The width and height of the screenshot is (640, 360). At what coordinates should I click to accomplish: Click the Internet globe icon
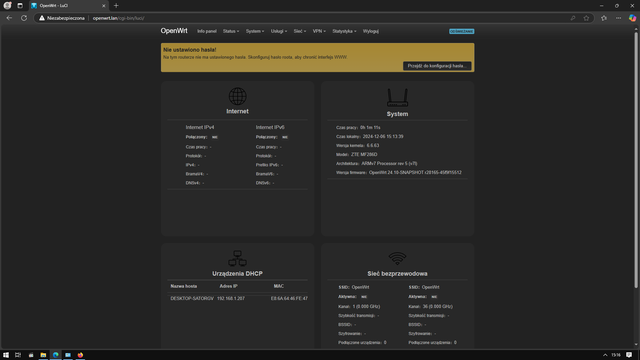tap(238, 96)
